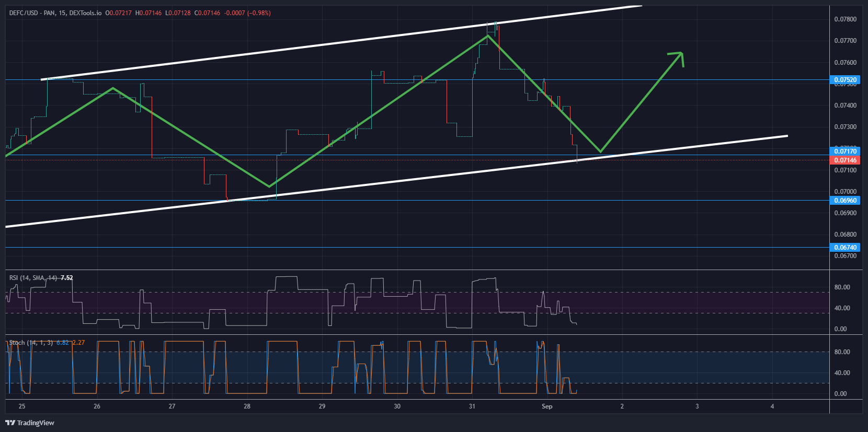Screen dimensions: 868x432
Task: Click date 2 on the time axis
Action: [x=622, y=406]
